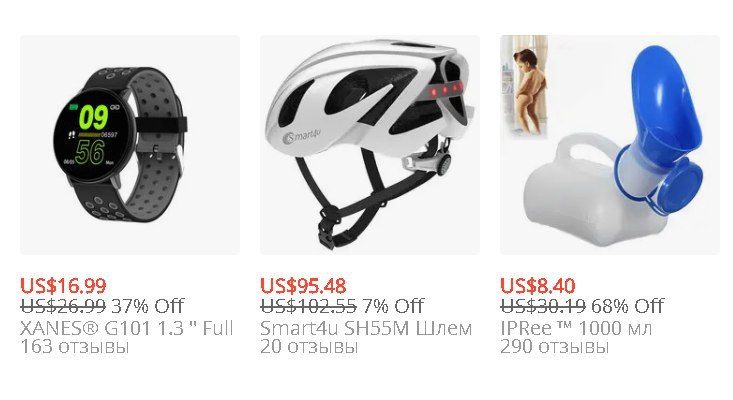Click the child inset photo on urinal image
Screen dimensions: 733x400
(x=524, y=86)
